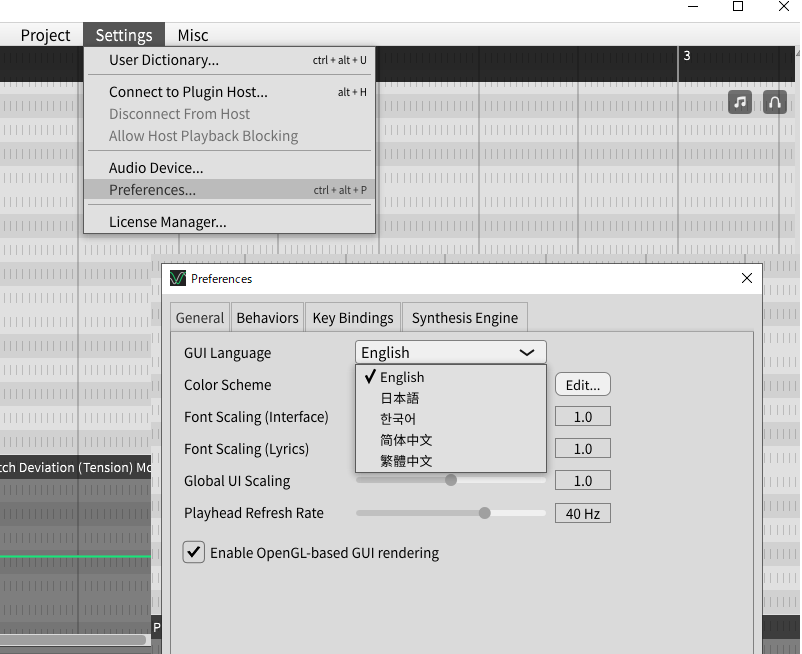Image resolution: width=802 pixels, height=654 pixels.
Task: Click the Color Scheme label
Action: 228,385
